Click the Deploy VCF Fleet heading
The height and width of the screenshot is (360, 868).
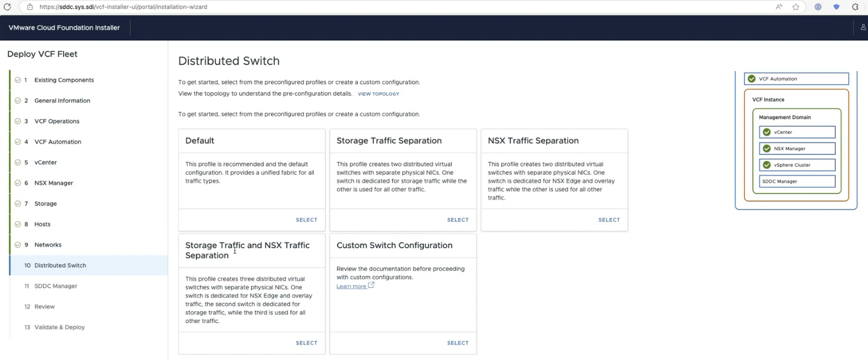42,54
